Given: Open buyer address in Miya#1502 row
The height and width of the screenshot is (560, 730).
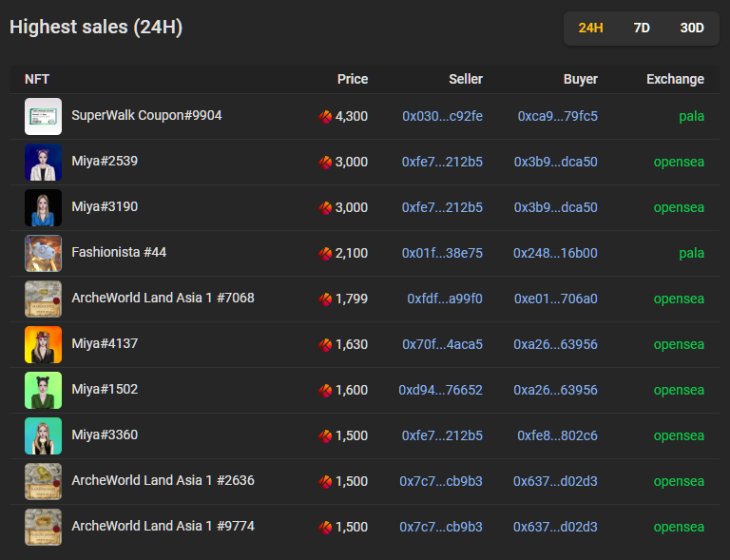Looking at the screenshot, I should pos(555,390).
